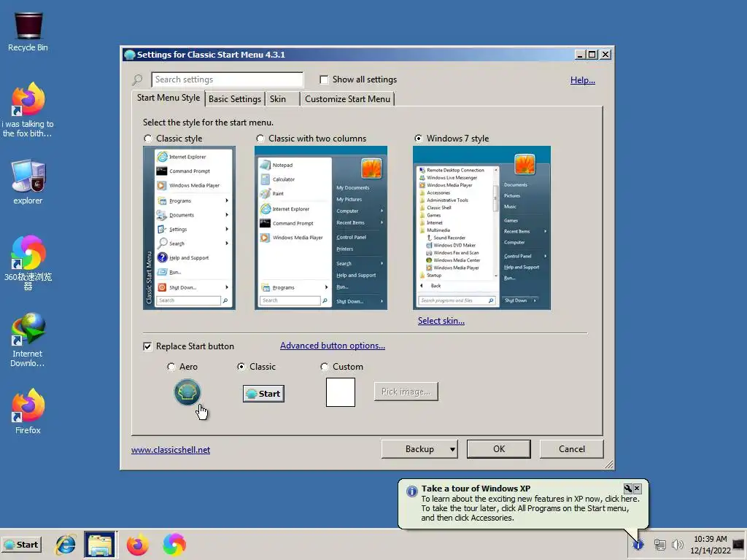Open the explorer desktop icon
747x560 pixels.
coord(28,182)
